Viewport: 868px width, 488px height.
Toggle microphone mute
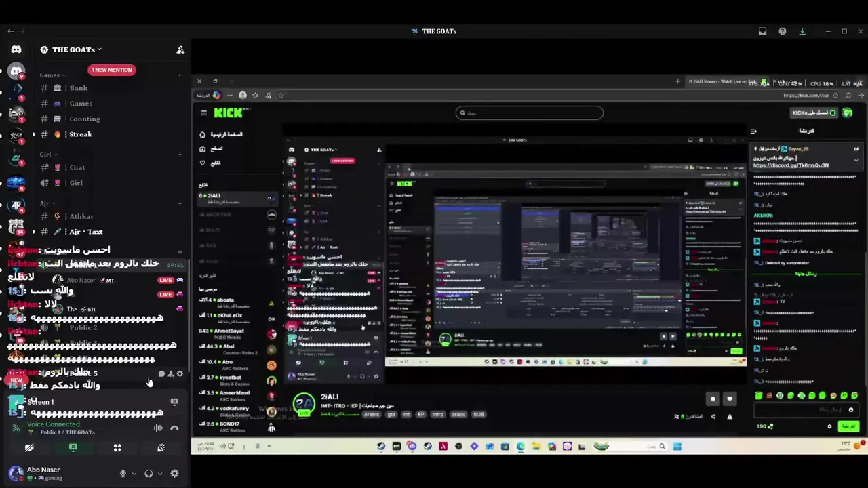[123, 474]
